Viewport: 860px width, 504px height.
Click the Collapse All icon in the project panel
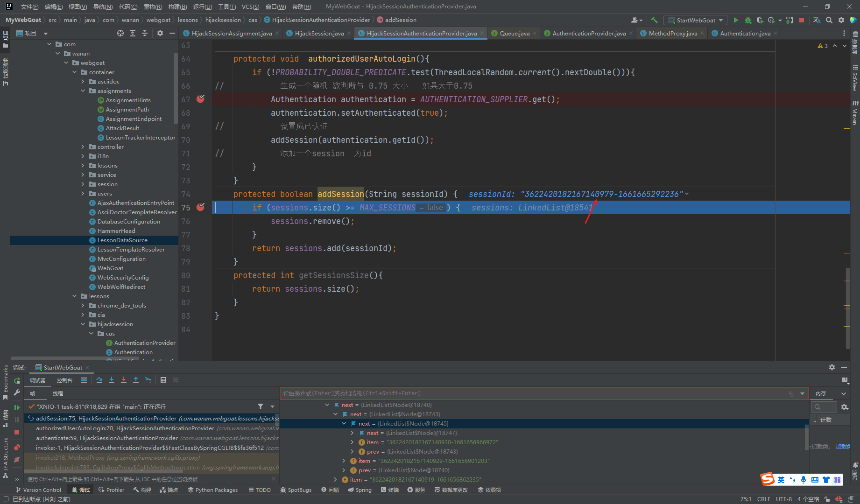pyautogui.click(x=145, y=33)
